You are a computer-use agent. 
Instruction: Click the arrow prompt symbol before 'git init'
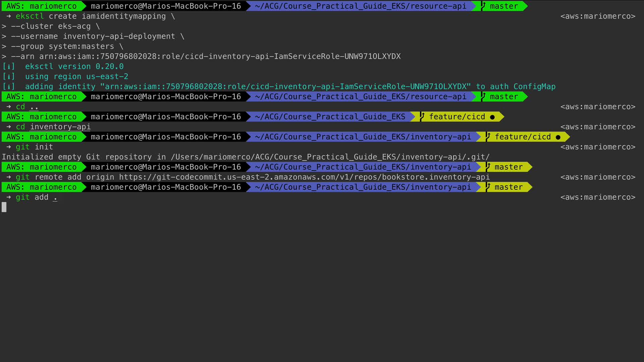(9, 147)
